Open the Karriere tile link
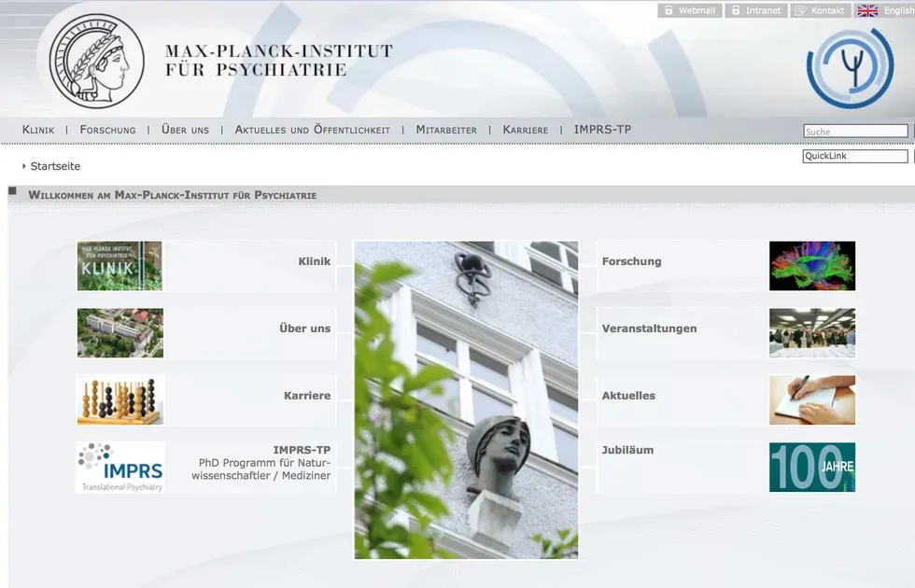915x588 pixels. [x=307, y=396]
